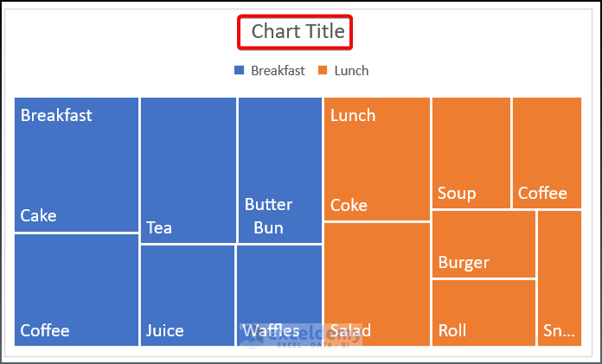Select the Butter Bun tile
The width and height of the screenshot is (602, 364).
(279, 169)
